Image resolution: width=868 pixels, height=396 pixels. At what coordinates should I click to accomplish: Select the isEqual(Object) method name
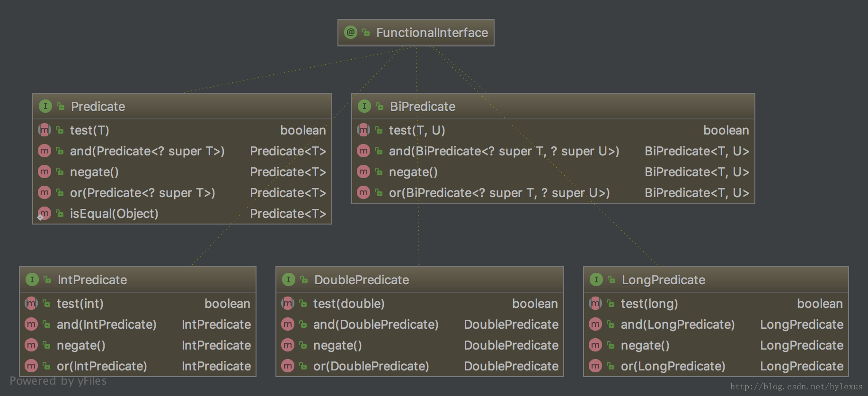click(x=114, y=214)
